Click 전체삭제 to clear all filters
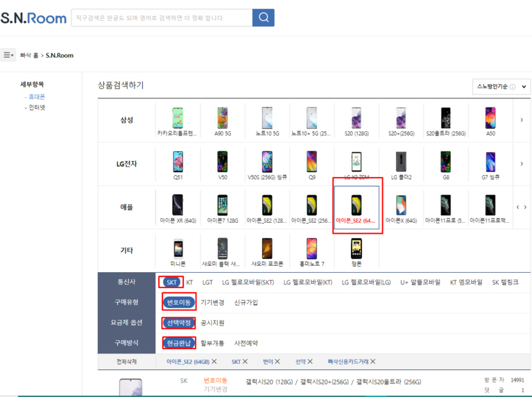 (x=126, y=362)
